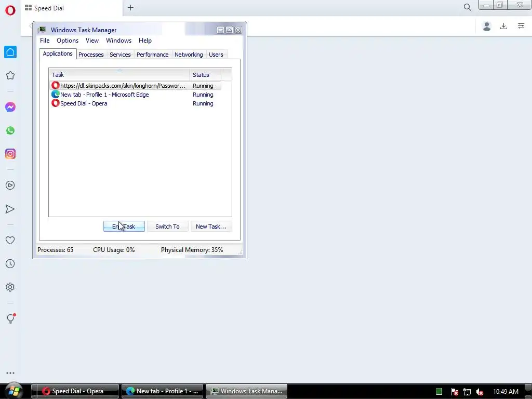Click the End Task button
Image resolution: width=532 pixels, height=399 pixels.
(124, 227)
